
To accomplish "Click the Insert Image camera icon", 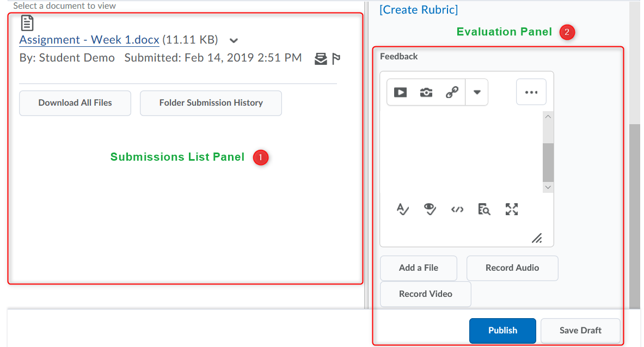I will pos(426,92).
